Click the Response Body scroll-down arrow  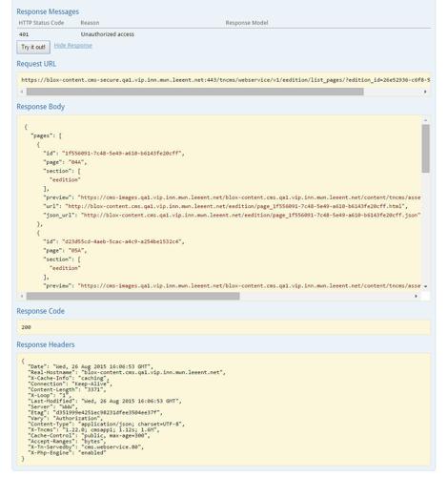pyautogui.click(x=426, y=286)
